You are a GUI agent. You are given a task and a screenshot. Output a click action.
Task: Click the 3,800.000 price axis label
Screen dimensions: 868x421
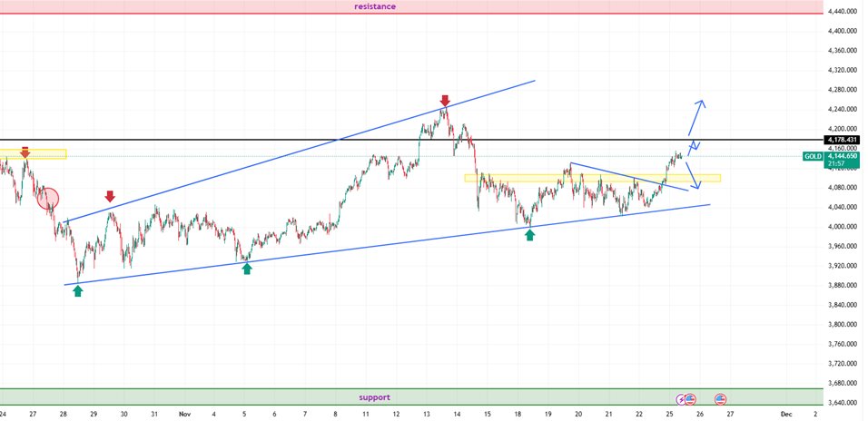click(x=844, y=324)
